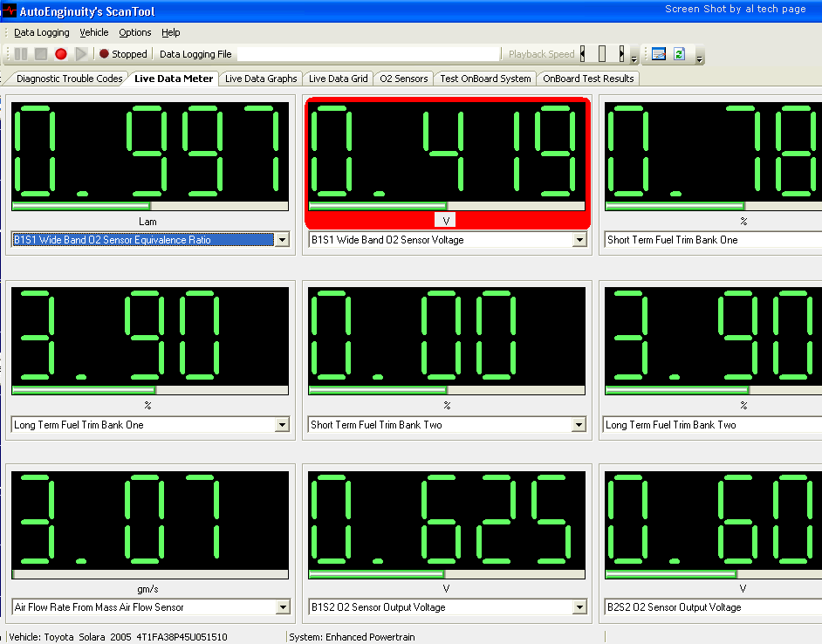
Task: Expand the Long Term Fuel Trim Bank One dropdown
Action: click(282, 425)
